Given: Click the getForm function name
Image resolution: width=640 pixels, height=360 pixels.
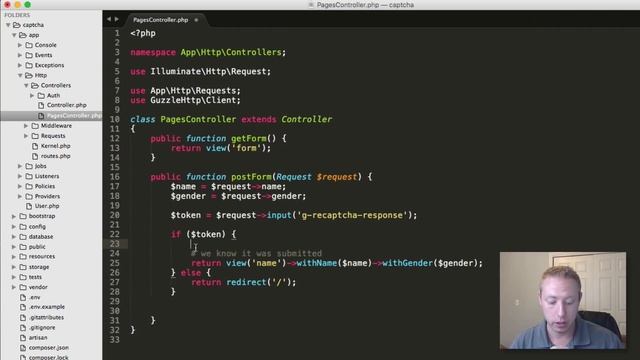Looking at the screenshot, I should 249,138.
